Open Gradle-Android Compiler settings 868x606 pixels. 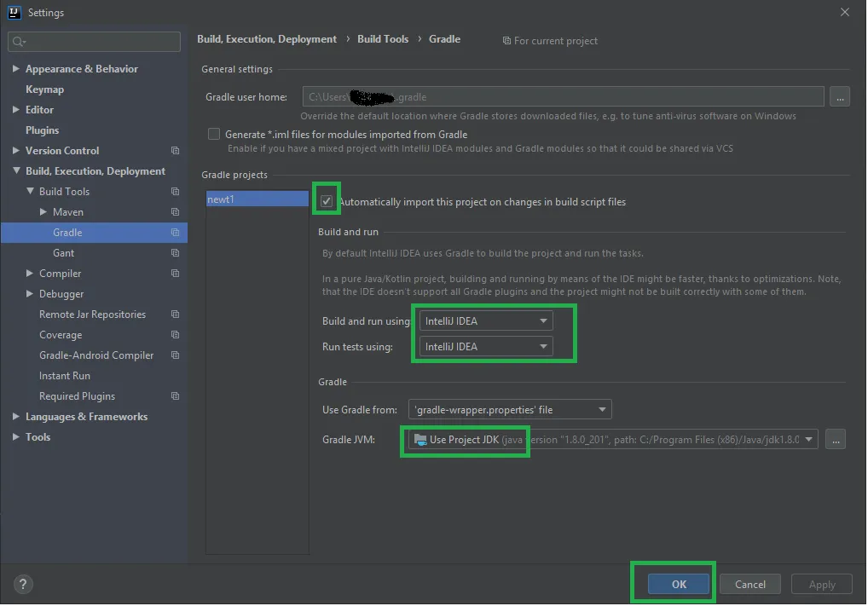coord(96,355)
